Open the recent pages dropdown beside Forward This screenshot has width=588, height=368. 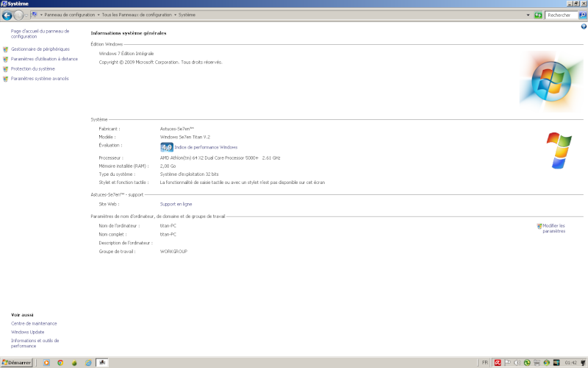[x=26, y=15]
